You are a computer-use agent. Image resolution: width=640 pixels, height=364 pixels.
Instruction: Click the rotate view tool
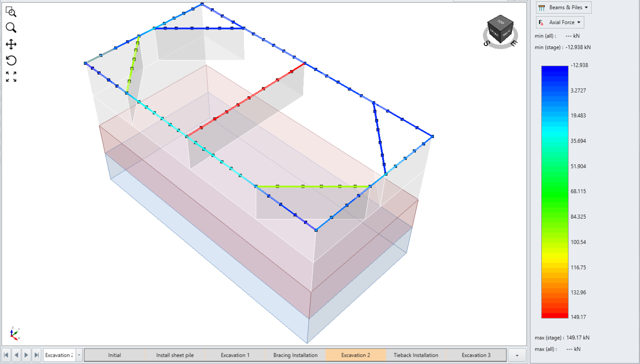[11, 61]
